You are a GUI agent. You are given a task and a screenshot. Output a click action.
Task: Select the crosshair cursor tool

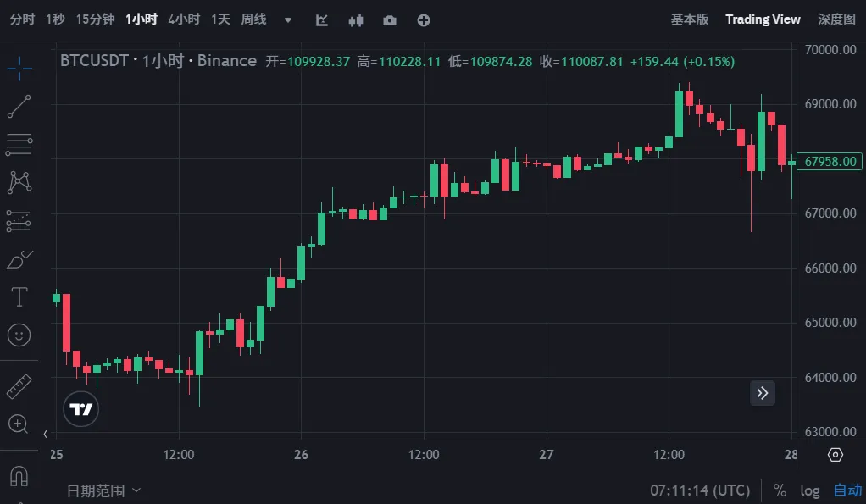point(19,68)
